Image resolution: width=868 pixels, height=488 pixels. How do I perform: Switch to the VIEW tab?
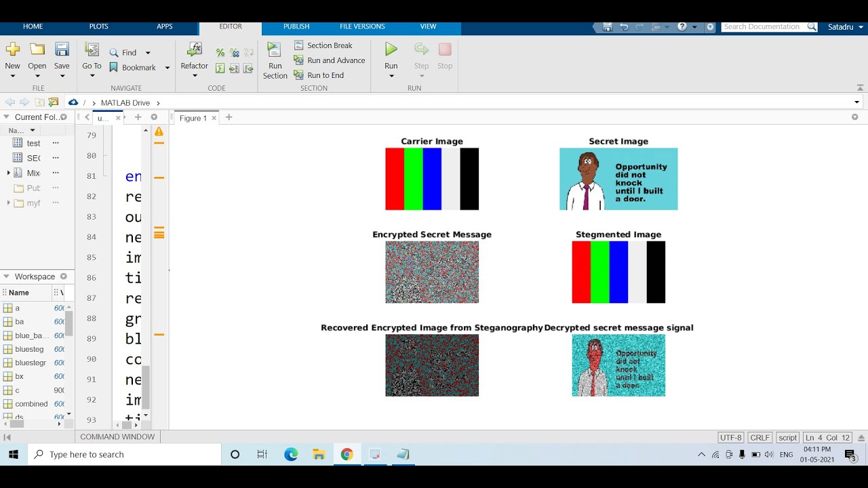428,26
